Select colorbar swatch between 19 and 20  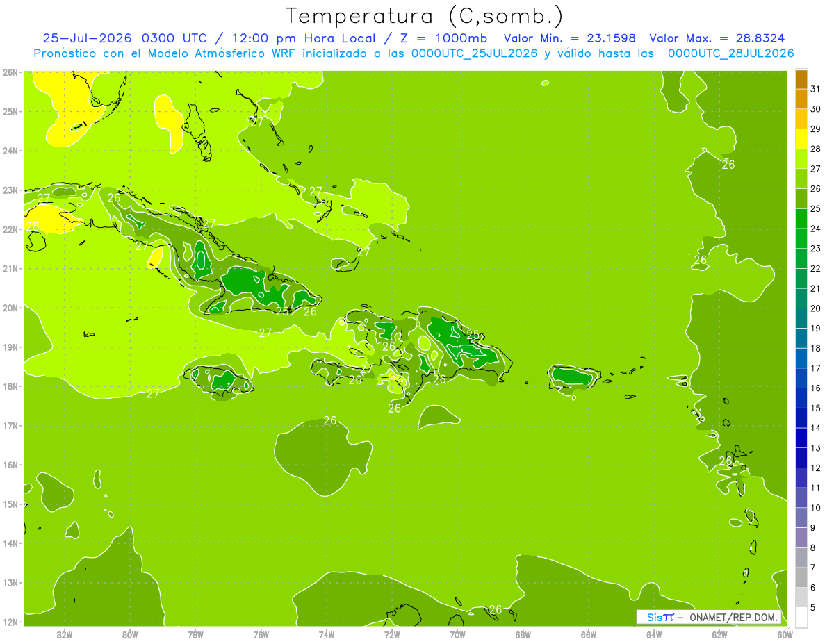pos(801,317)
